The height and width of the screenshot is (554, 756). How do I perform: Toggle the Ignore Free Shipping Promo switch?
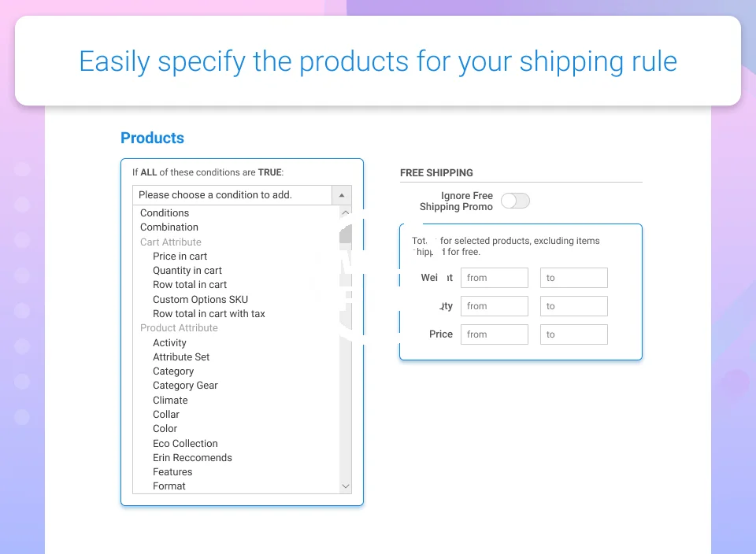[516, 201]
